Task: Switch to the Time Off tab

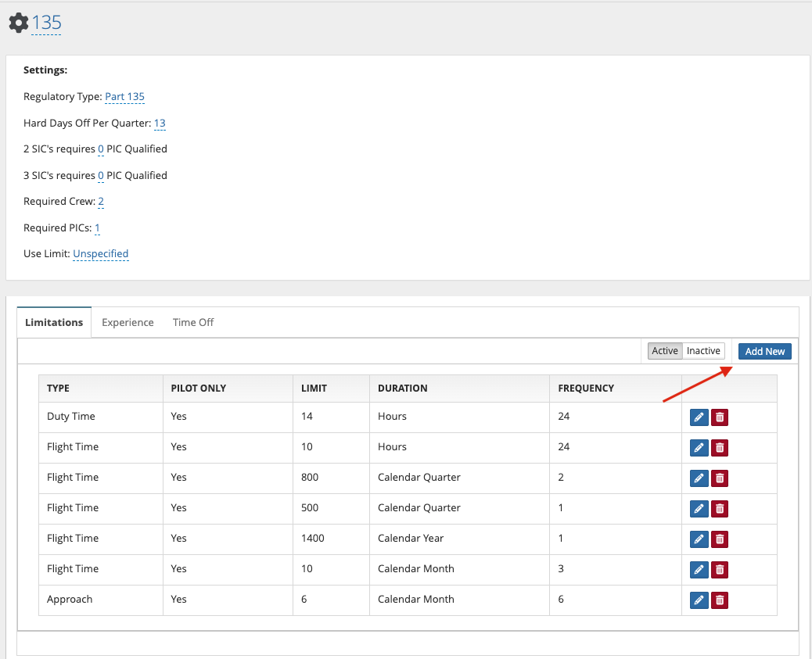Action: point(193,322)
